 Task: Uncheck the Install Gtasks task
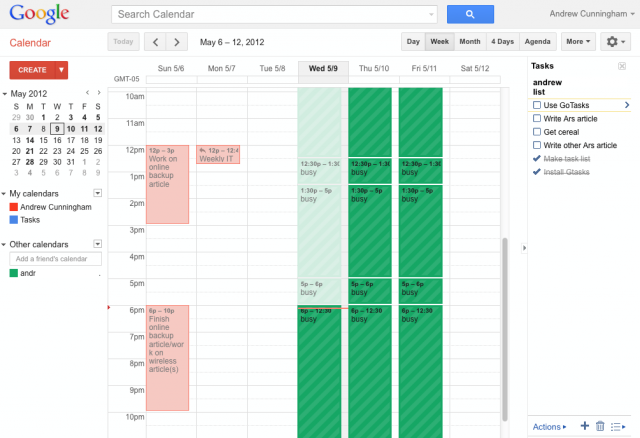[x=537, y=171]
